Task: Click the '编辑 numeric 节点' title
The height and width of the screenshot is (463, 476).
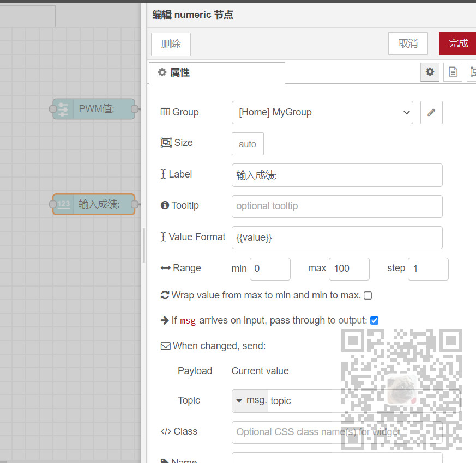Action: click(193, 15)
